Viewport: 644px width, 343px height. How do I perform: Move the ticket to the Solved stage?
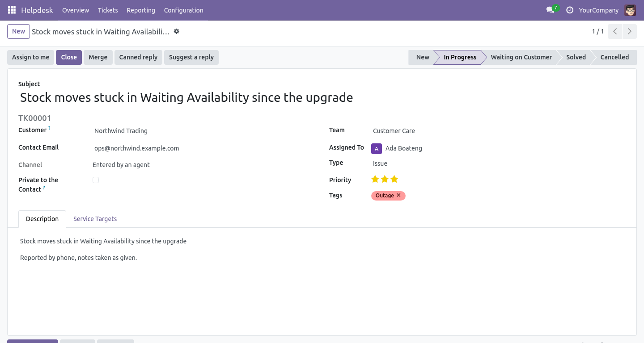(576, 57)
